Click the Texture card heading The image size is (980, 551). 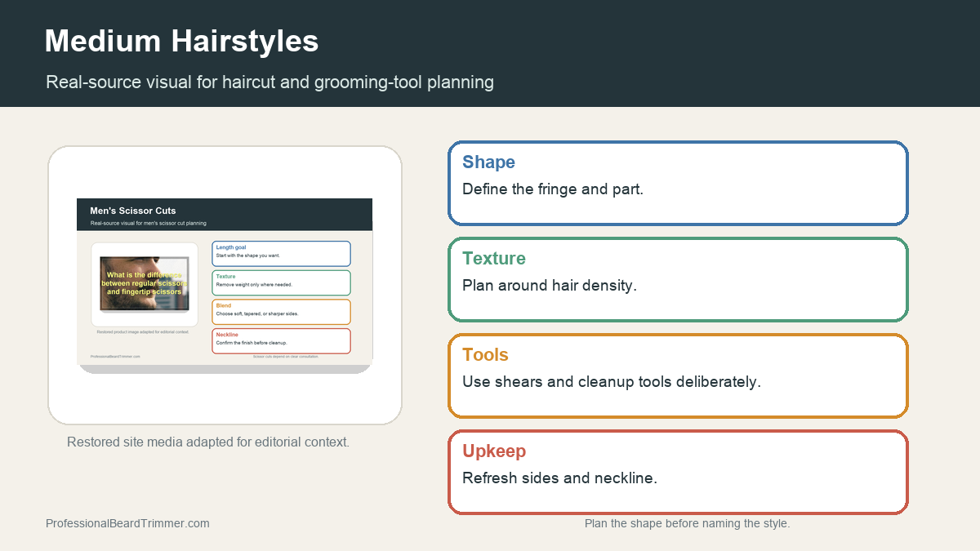(x=494, y=258)
